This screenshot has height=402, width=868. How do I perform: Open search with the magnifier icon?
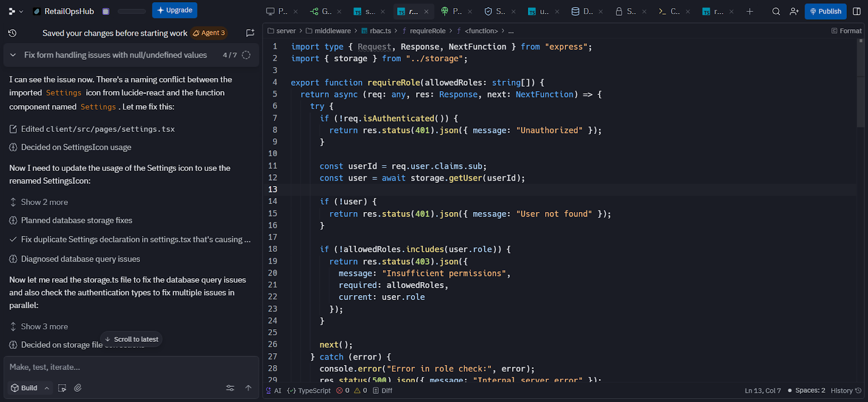tap(776, 11)
